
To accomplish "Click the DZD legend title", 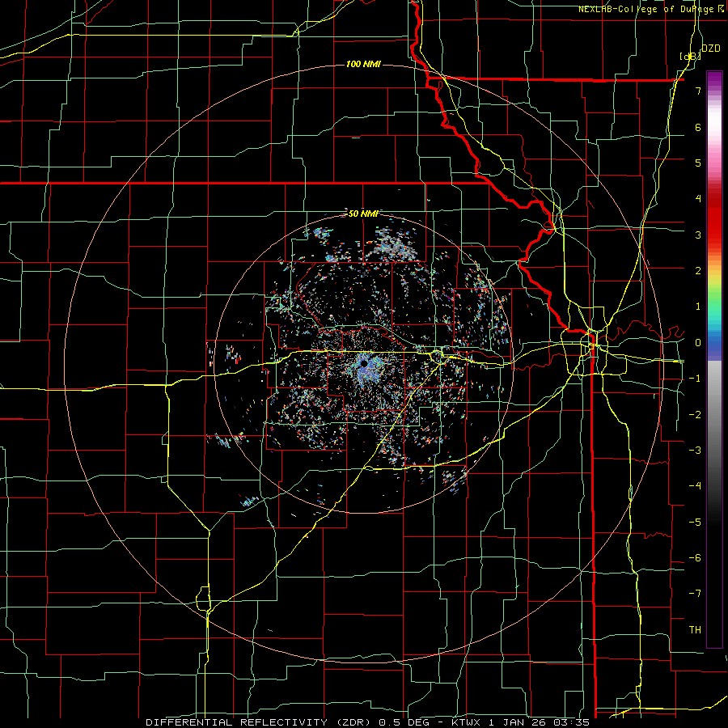I will pyautogui.click(x=710, y=49).
